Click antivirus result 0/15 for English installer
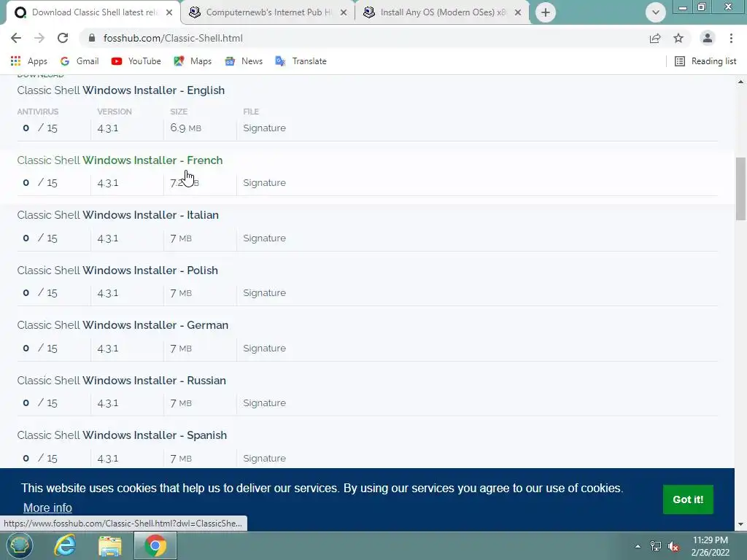 point(40,128)
